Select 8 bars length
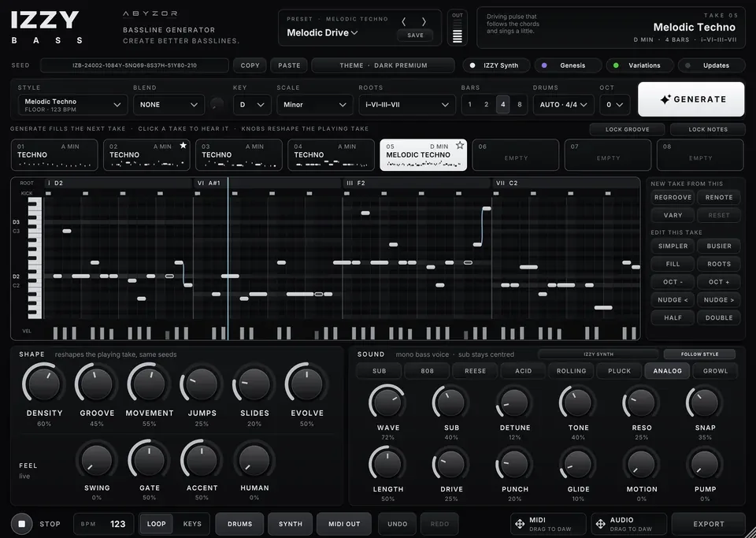This screenshot has width=756, height=538. pos(519,105)
